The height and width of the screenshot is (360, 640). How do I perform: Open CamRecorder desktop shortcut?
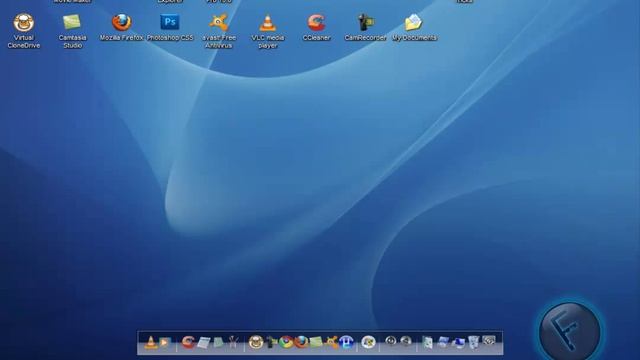click(365, 27)
